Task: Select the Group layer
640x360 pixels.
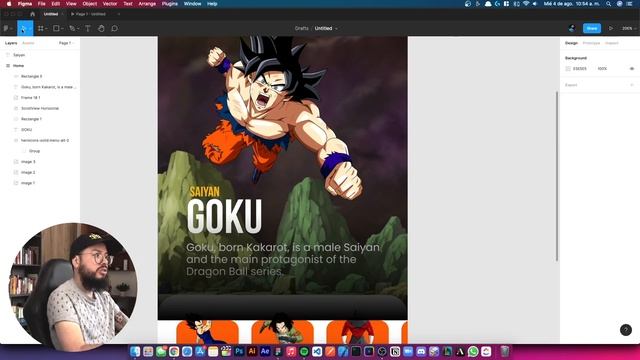Action: [34, 151]
